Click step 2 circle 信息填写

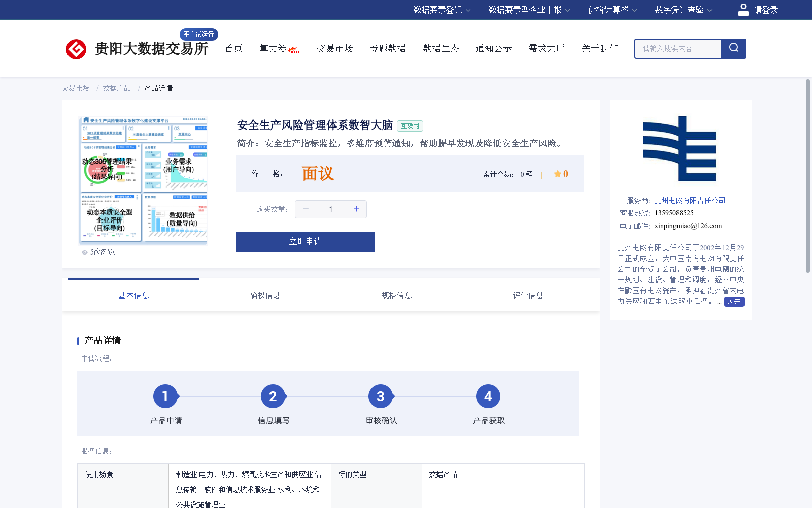tap(273, 396)
